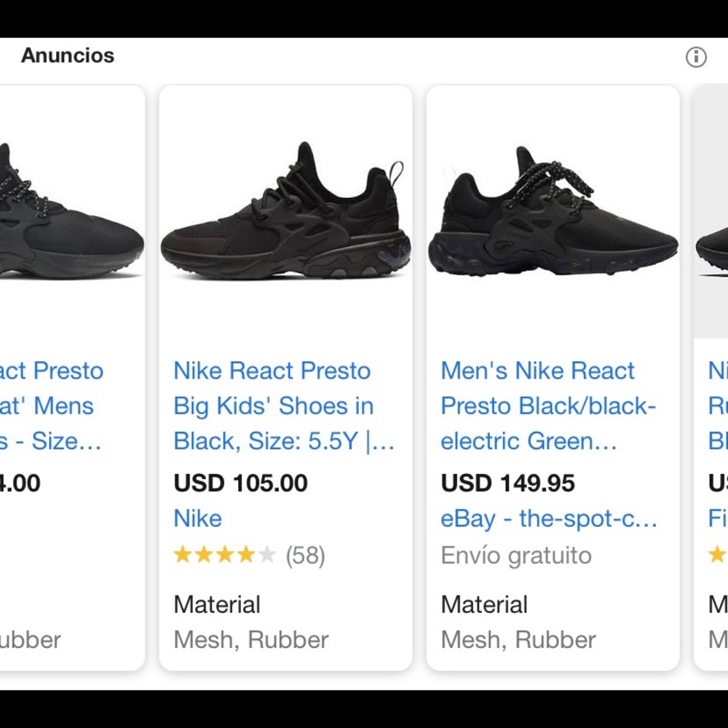Image resolution: width=728 pixels, height=728 pixels.
Task: View the rightmost partially visible shoe image
Action: pos(711,212)
